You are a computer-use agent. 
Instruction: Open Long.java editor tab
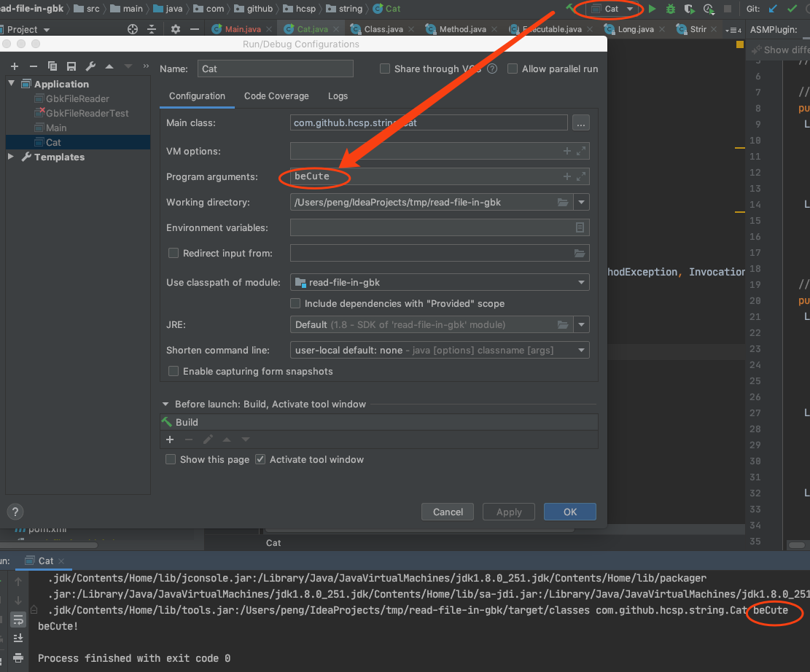point(636,29)
